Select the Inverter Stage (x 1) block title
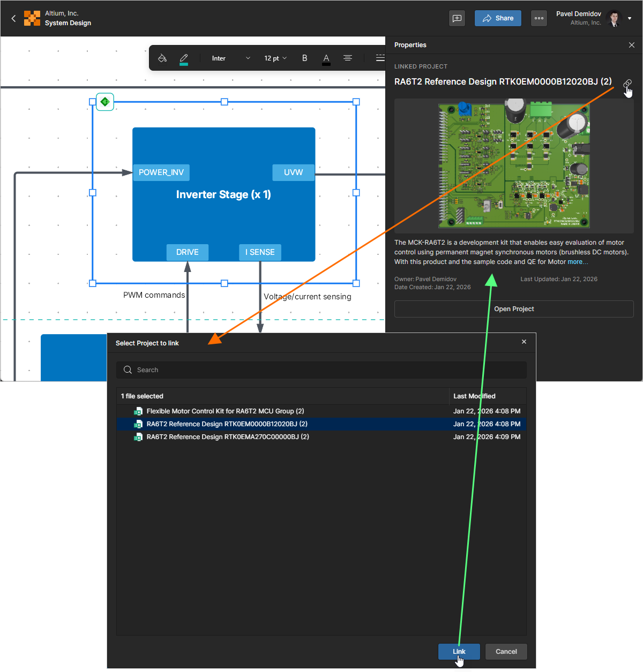This screenshot has height=672, width=643. [223, 194]
